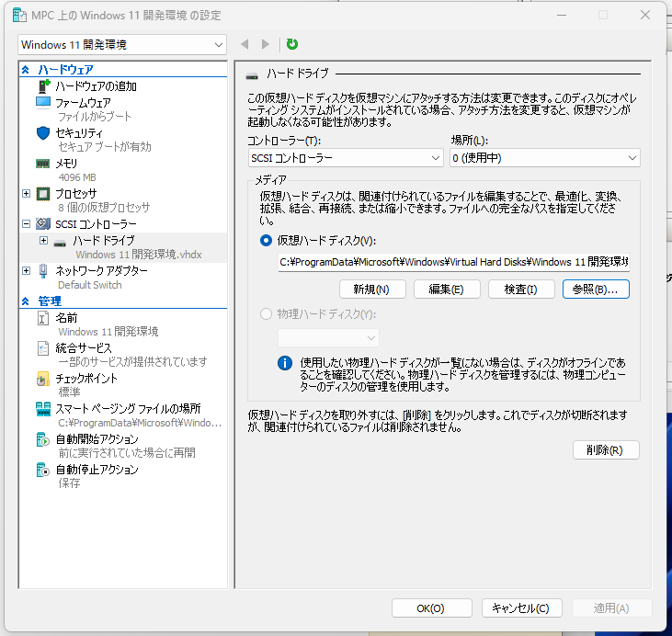Open the physical hard disk dropdown

click(329, 338)
